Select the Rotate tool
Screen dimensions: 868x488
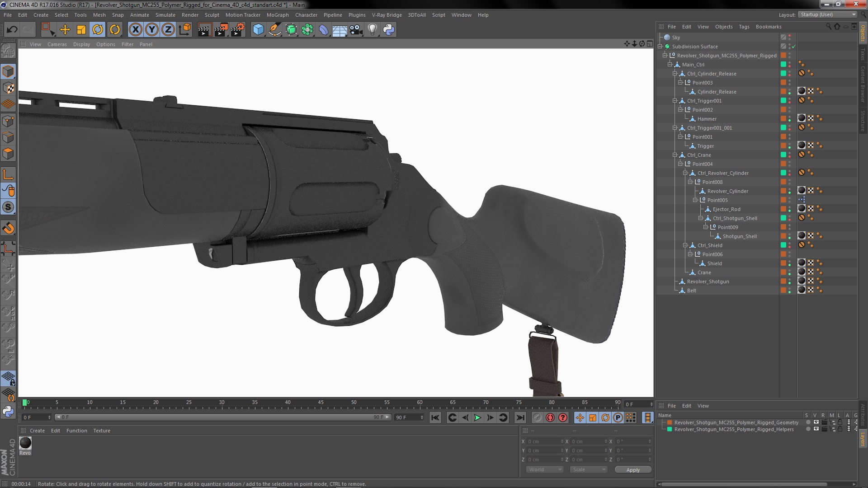[x=98, y=30]
